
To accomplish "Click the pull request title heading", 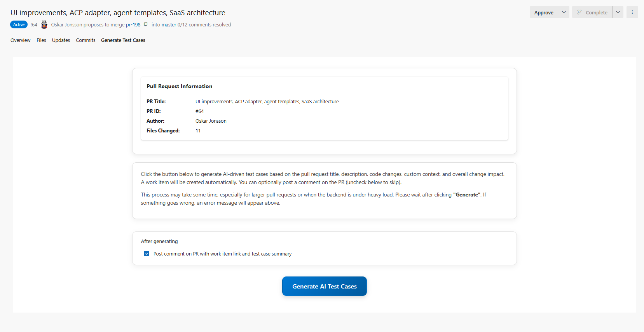I will click(118, 13).
